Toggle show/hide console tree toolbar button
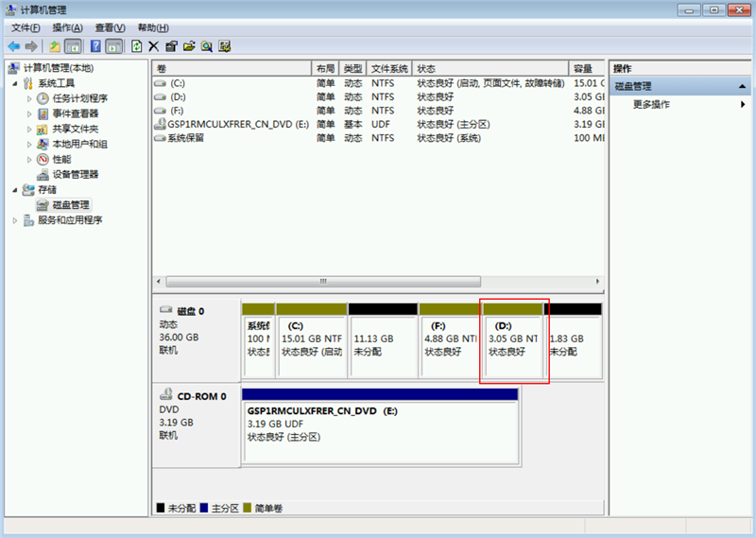Viewport: 756px width, 538px height. pyautogui.click(x=73, y=46)
